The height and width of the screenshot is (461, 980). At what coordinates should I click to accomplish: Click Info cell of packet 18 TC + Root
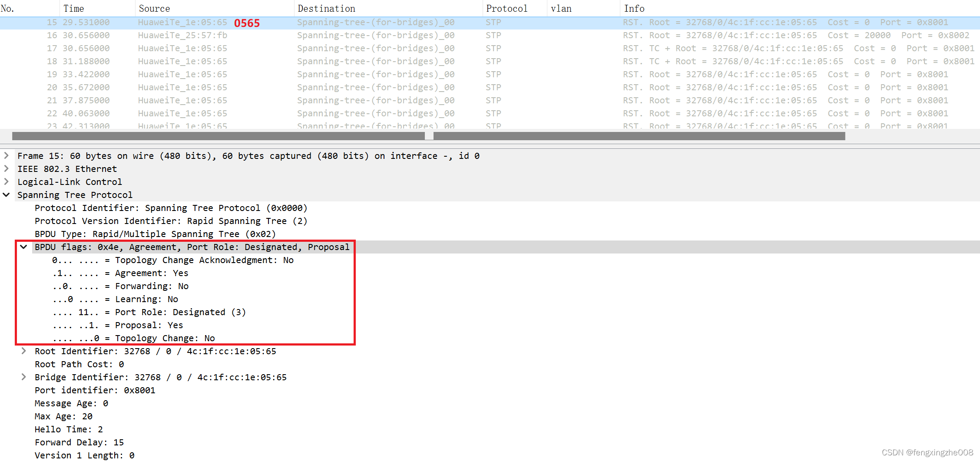[x=798, y=62]
